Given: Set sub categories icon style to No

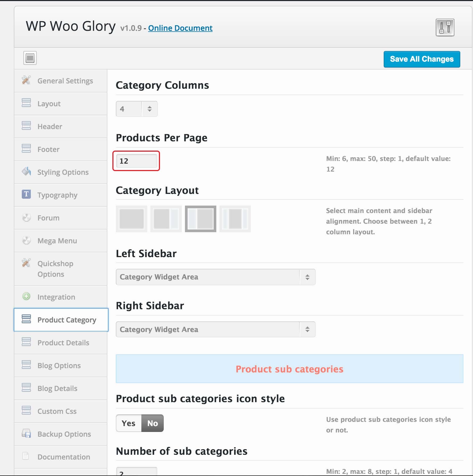Looking at the screenshot, I should pyautogui.click(x=153, y=423).
